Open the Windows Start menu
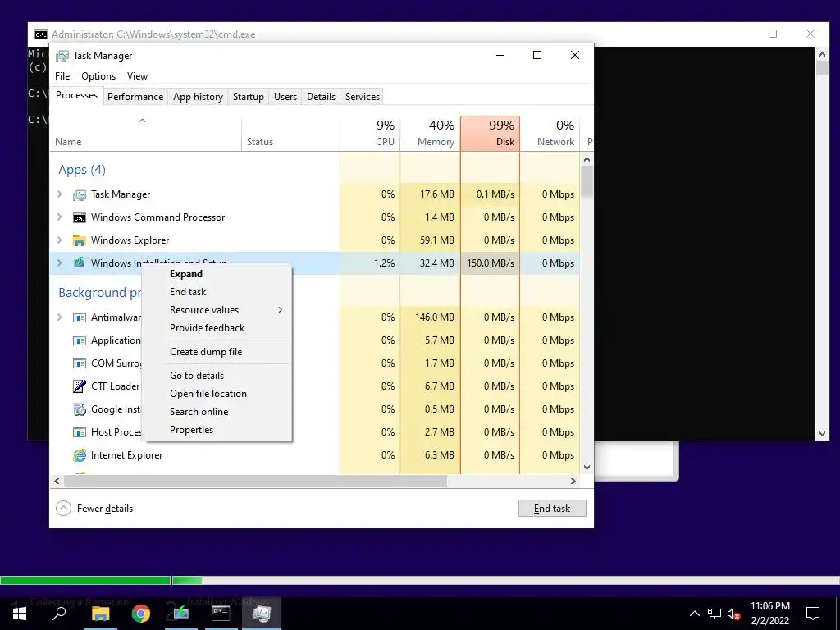 pos(20,614)
